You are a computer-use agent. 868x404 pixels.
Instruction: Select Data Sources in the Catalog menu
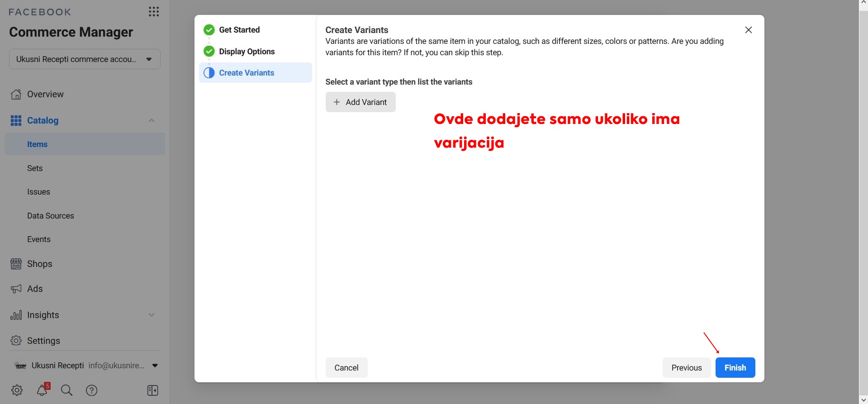[x=51, y=216]
